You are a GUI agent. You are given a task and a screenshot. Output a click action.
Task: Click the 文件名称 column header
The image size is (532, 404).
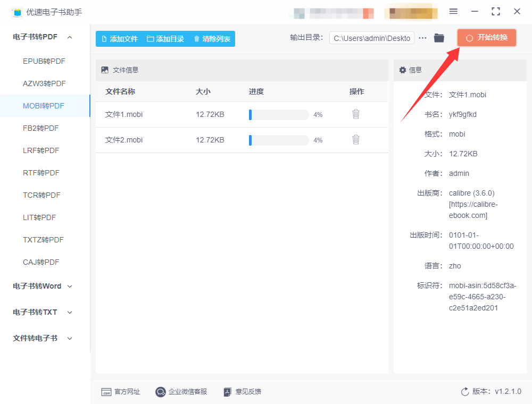click(120, 91)
